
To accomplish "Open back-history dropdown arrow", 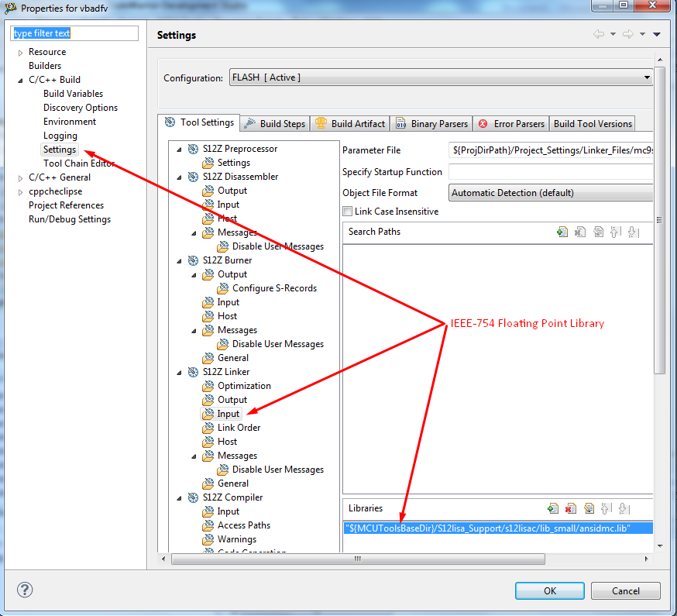I will 613,34.
